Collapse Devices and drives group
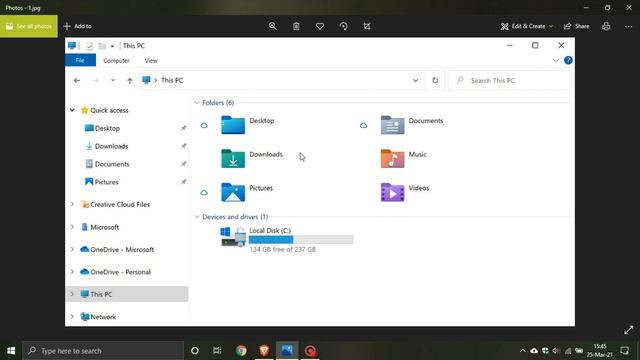640x360 pixels. [197, 217]
